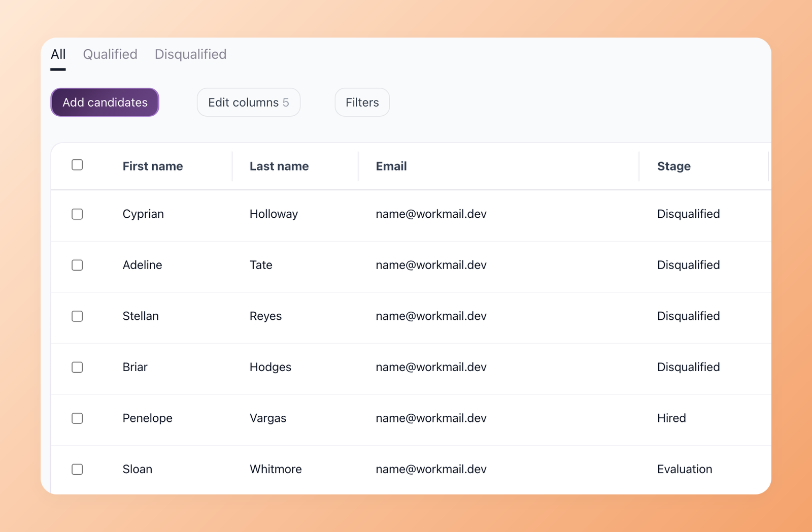Tick the Sloan Whitmore checkbox
Screen dimensions: 812x532
coord(77,469)
